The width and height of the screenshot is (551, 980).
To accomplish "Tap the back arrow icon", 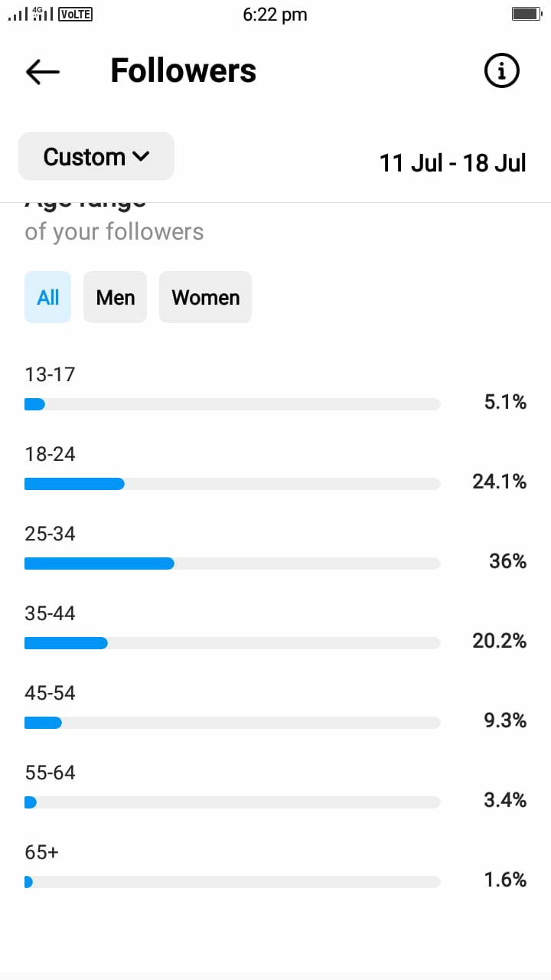I will [x=43, y=71].
